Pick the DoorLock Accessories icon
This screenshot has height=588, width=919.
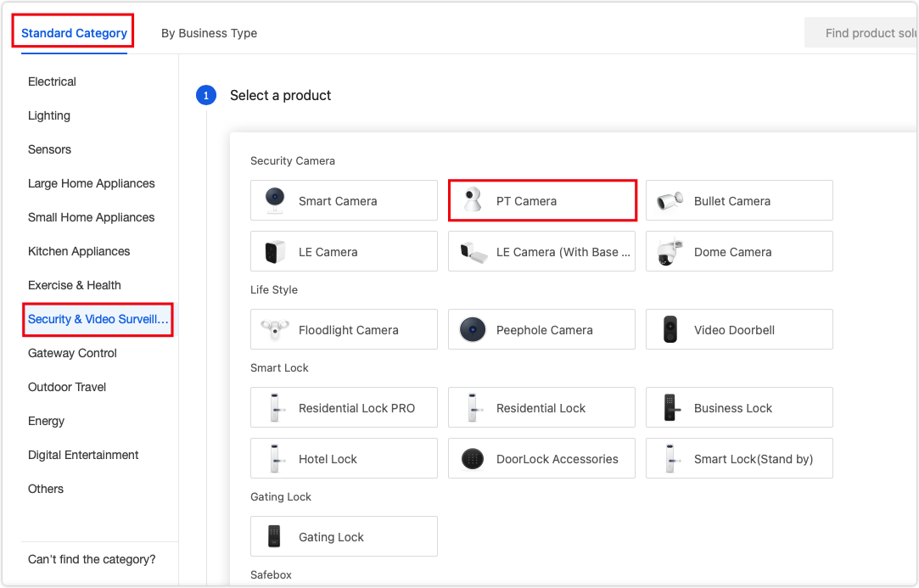[471, 458]
